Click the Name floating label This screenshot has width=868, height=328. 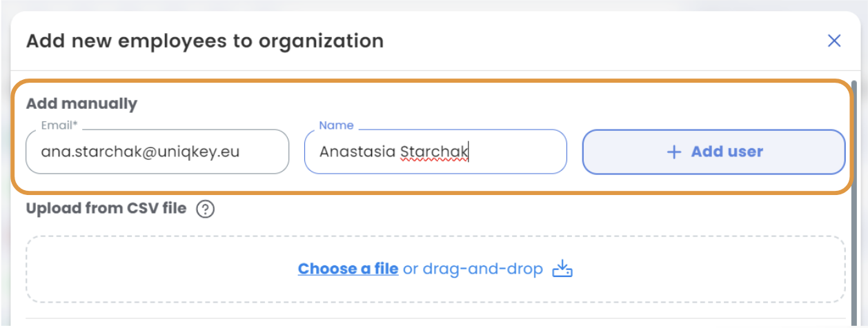coord(336,125)
